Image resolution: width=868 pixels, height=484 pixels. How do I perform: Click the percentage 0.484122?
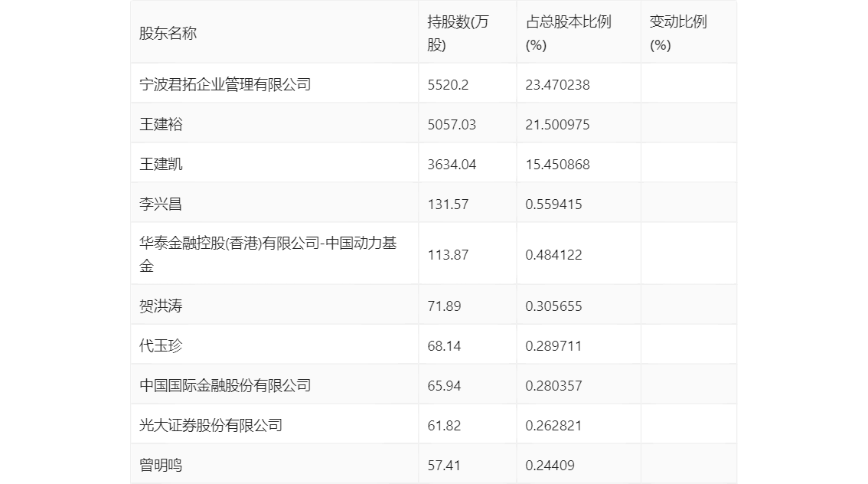point(553,255)
